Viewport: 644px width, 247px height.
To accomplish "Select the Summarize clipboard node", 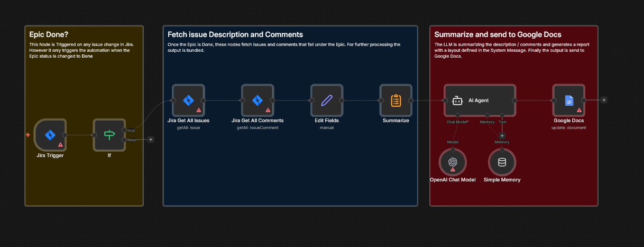I will point(395,100).
